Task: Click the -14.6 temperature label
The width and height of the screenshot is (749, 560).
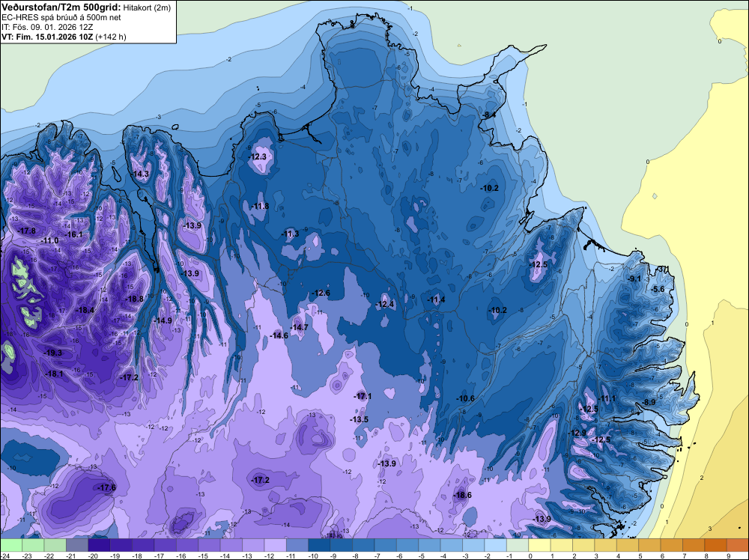Action: pyautogui.click(x=279, y=335)
